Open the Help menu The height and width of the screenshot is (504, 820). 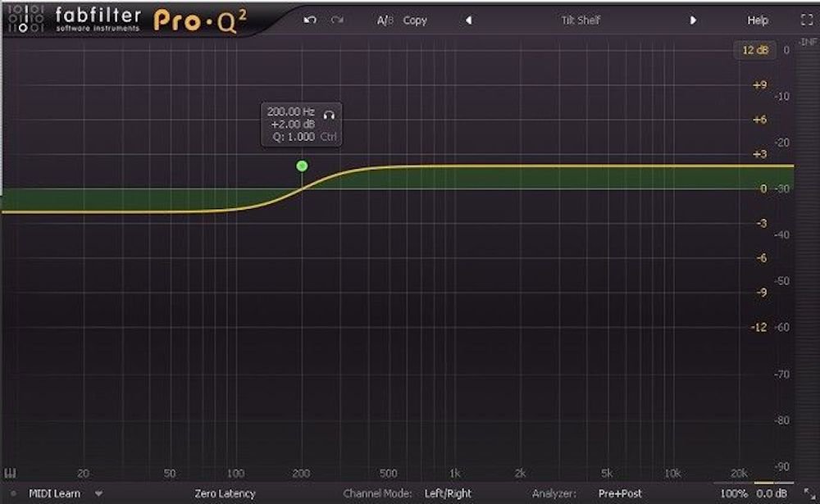(x=758, y=20)
